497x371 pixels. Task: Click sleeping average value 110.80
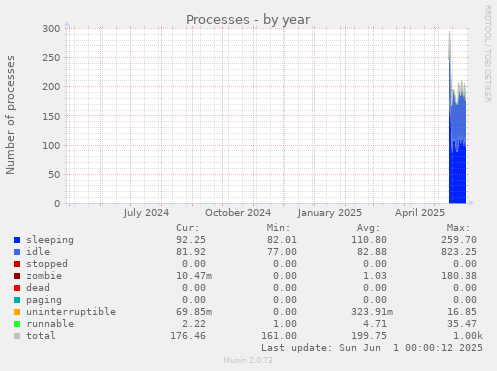[369, 240]
